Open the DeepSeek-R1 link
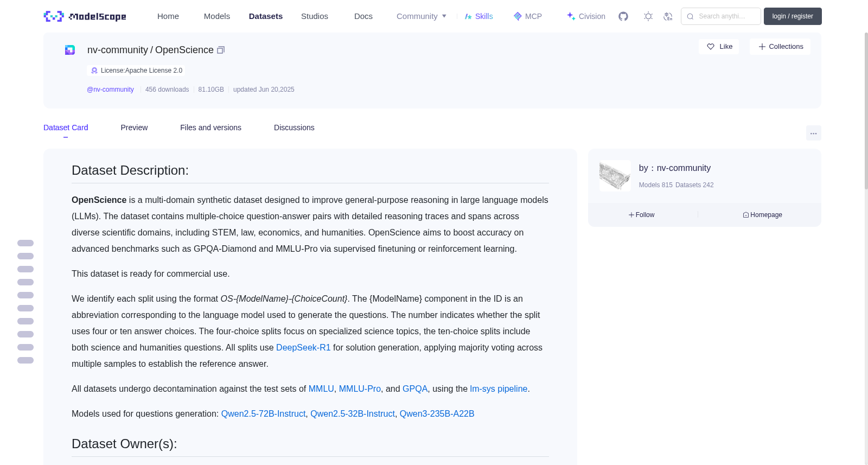868x465 pixels. [x=303, y=348]
